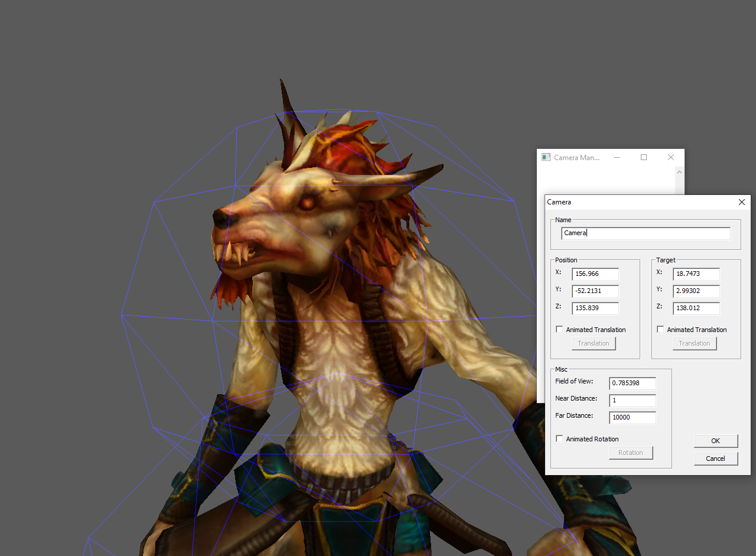Click the Far Distance input
756x556 pixels.
(633, 418)
